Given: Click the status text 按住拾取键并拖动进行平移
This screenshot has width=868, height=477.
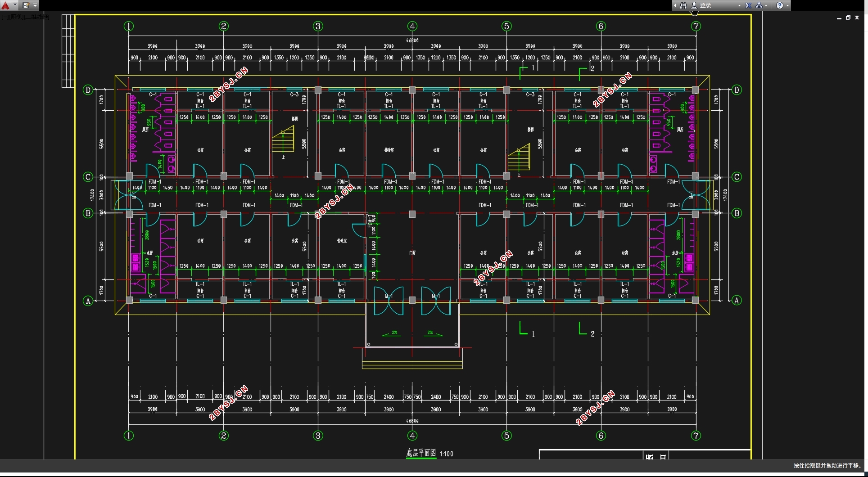Looking at the screenshot, I should 827,465.
